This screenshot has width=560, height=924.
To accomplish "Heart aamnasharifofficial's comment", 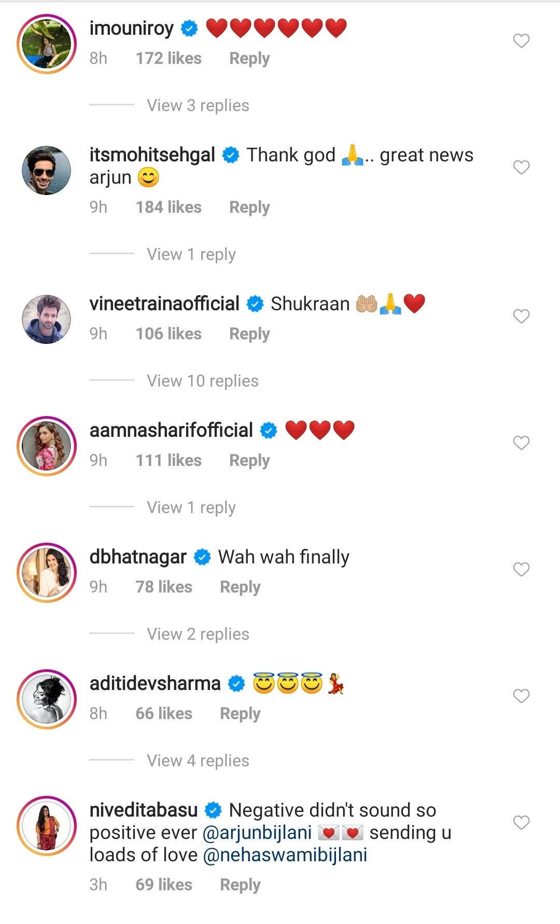I will coord(521,443).
